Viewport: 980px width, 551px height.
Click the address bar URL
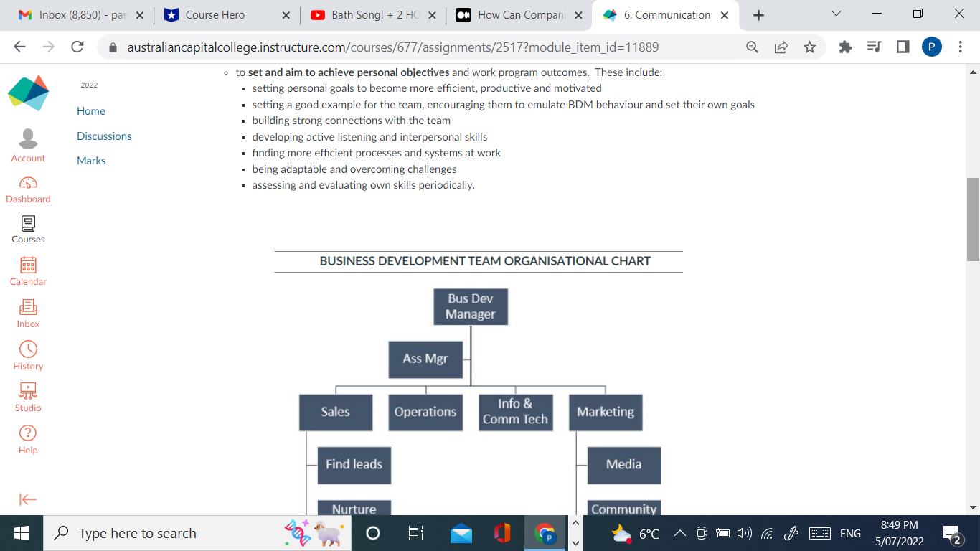[393, 47]
